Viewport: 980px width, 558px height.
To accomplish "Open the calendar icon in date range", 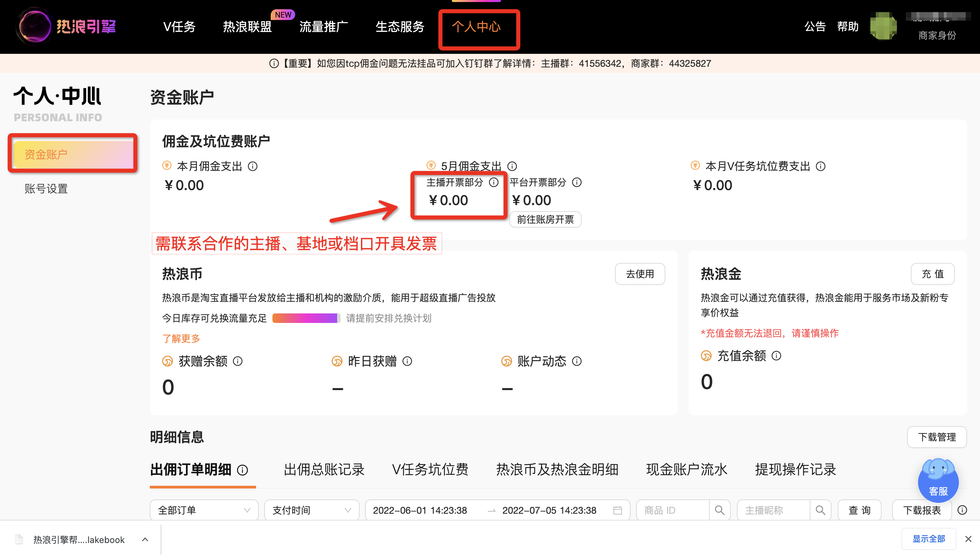I will [x=618, y=510].
